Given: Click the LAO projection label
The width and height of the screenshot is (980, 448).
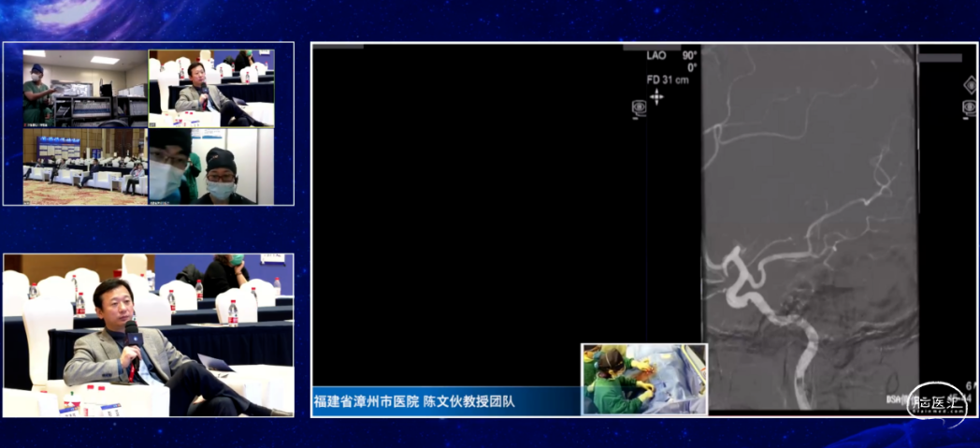Looking at the screenshot, I should pos(656,55).
